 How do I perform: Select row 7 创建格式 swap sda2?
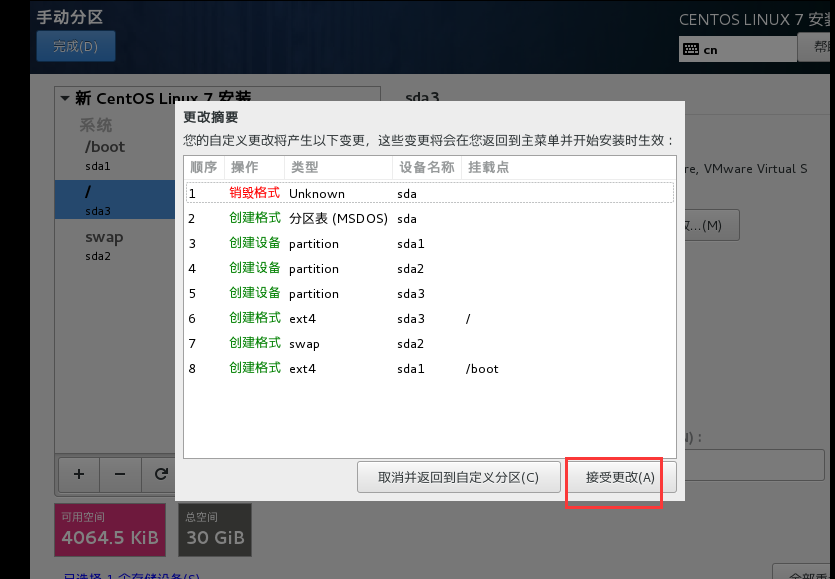coord(430,344)
